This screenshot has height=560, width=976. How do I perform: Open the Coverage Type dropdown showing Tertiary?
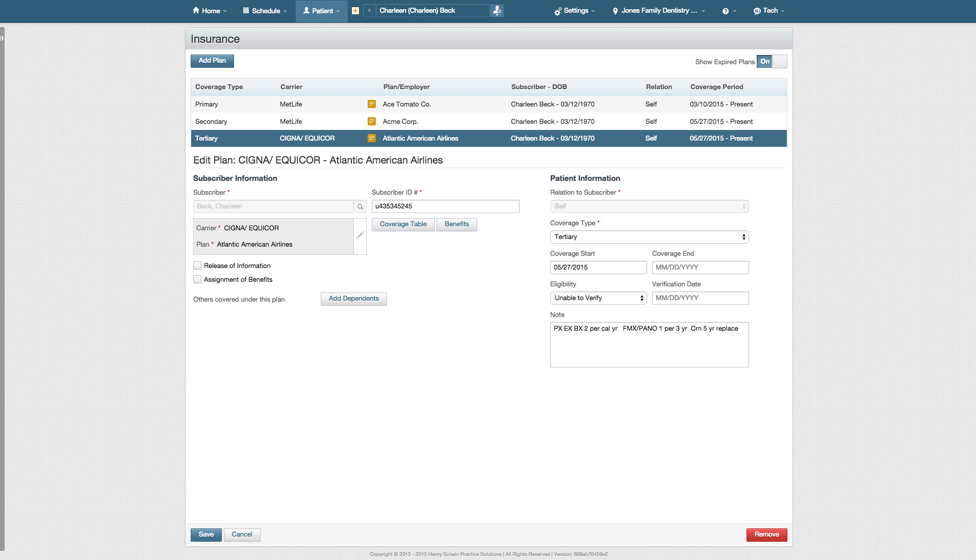(x=649, y=236)
